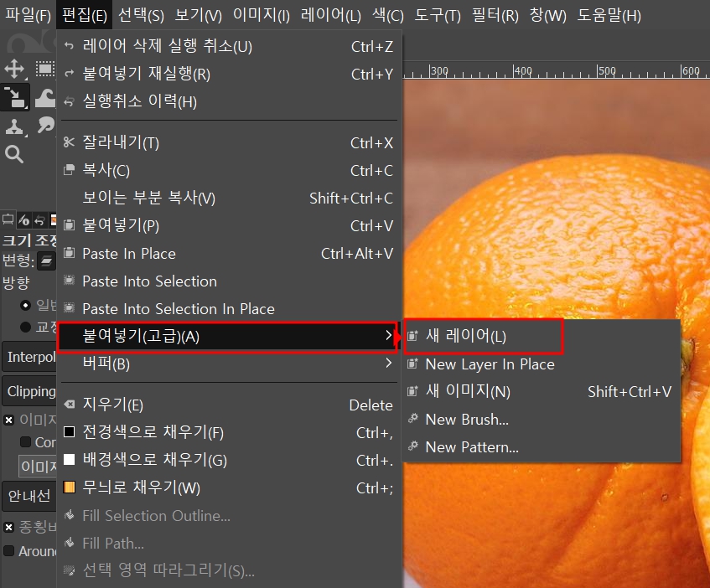Toggle the 종횡비 keep aspect checkbox
Viewport: 710px width, 588px height.
[x=8, y=528]
